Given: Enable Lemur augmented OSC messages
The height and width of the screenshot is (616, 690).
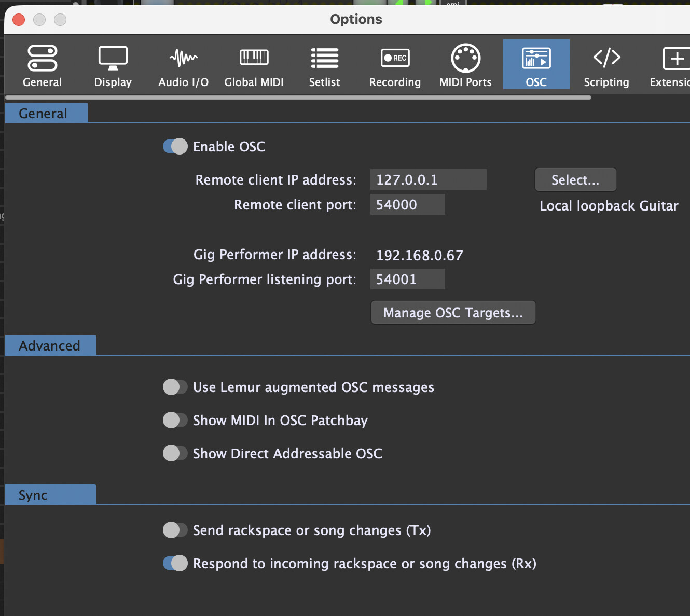Looking at the screenshot, I should tap(175, 387).
